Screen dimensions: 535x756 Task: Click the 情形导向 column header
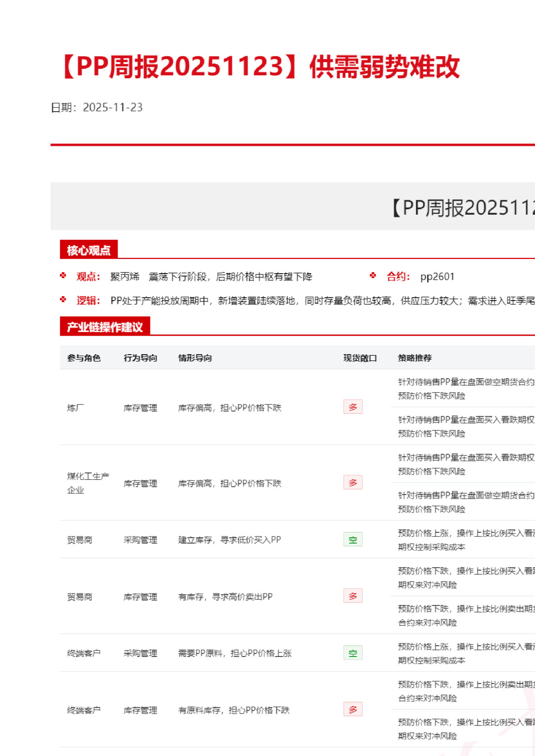pos(195,358)
